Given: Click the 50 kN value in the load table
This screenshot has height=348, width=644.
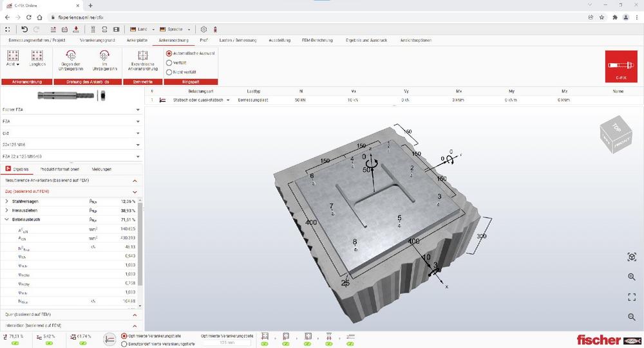Looking at the screenshot, I should coord(300,100).
